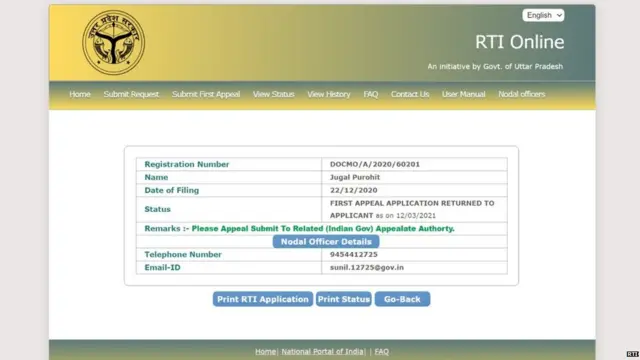Image resolution: width=640 pixels, height=360 pixels.
Task: Click the RTI Online site title
Action: click(519, 42)
